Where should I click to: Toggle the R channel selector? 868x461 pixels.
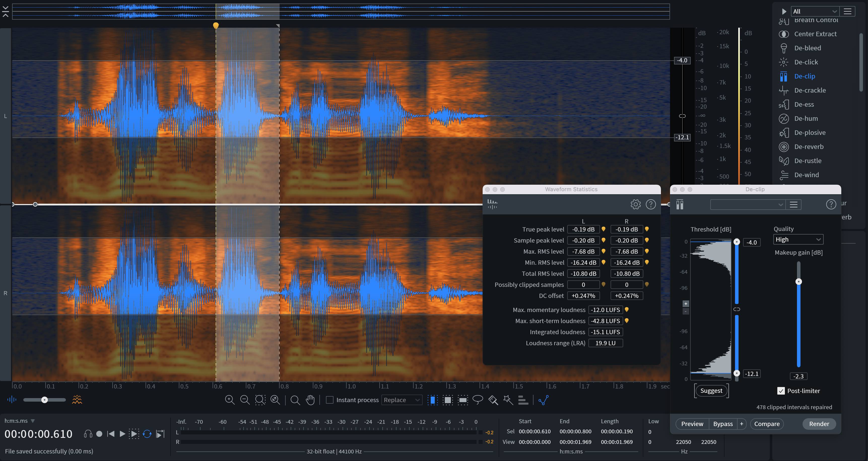tap(5, 293)
